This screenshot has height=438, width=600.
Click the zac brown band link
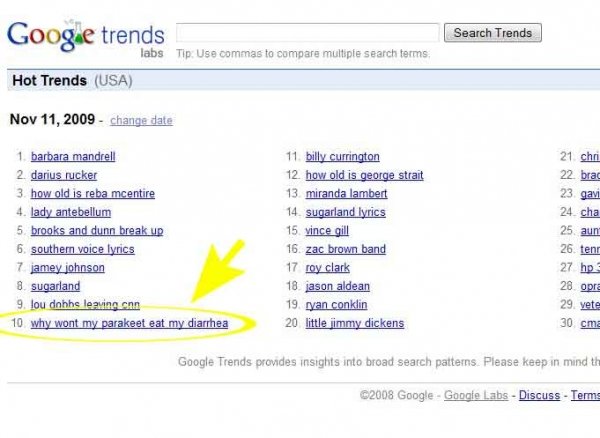click(346, 249)
